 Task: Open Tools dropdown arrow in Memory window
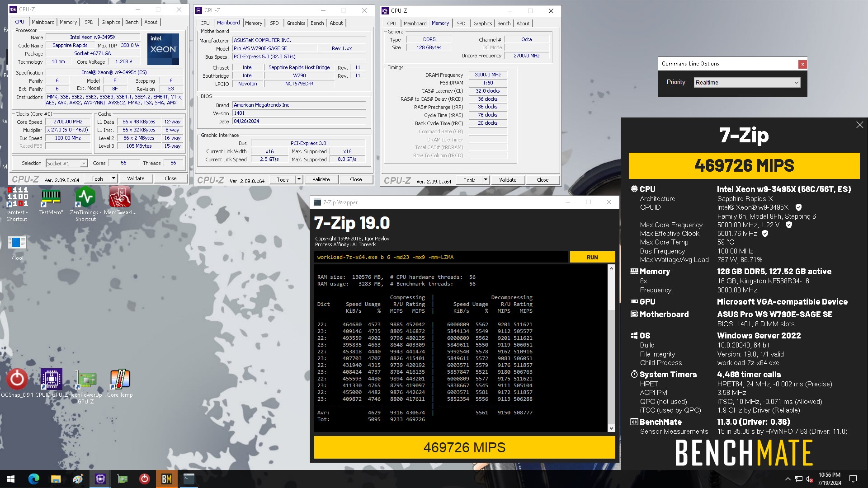click(486, 180)
